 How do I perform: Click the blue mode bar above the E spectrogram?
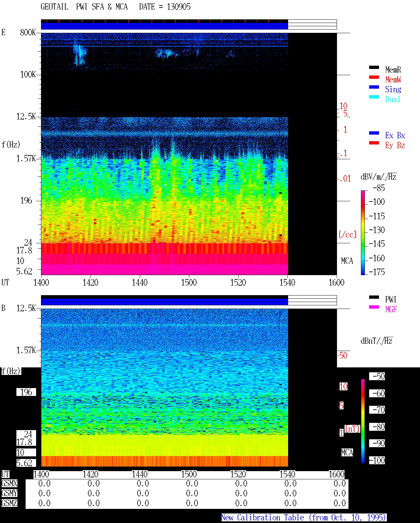[x=164, y=26]
